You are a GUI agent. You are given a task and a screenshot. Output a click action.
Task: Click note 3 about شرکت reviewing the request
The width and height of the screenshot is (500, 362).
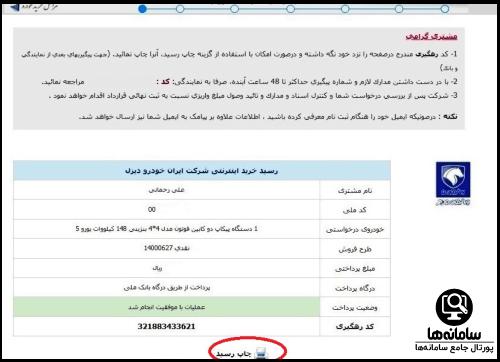pos(253,96)
